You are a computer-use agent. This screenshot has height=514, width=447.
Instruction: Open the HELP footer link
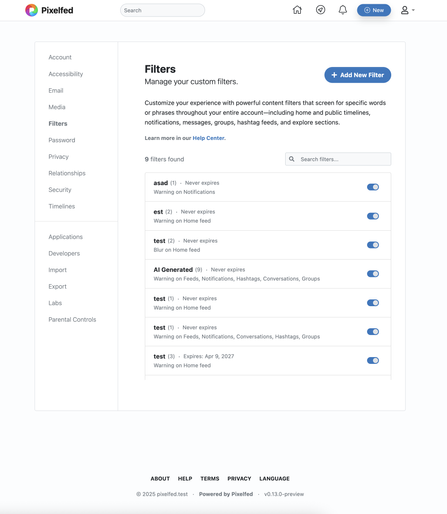[185, 479]
